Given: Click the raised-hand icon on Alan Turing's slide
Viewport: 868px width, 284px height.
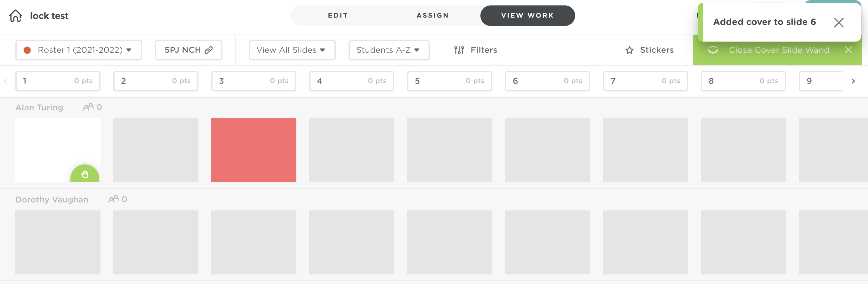Looking at the screenshot, I should pos(85,174).
